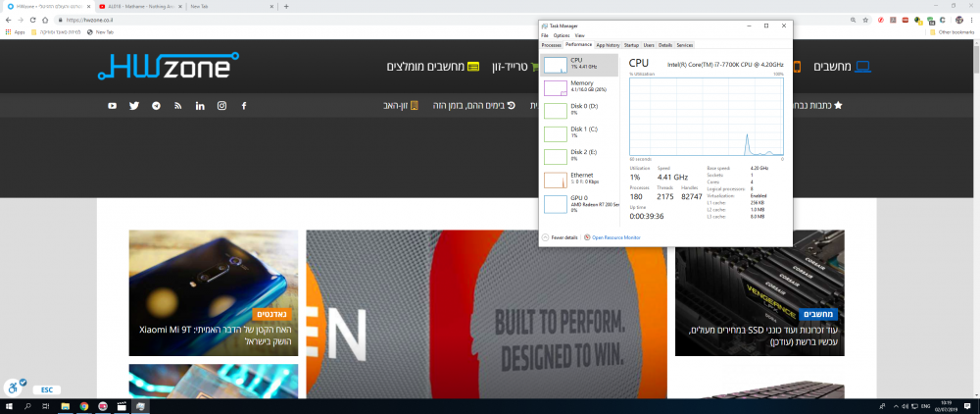
Task: Click the Windows Start button
Action: pyautogui.click(x=9, y=406)
